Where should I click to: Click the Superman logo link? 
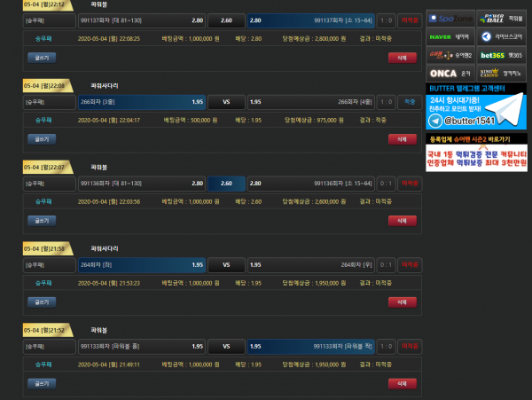point(450,55)
